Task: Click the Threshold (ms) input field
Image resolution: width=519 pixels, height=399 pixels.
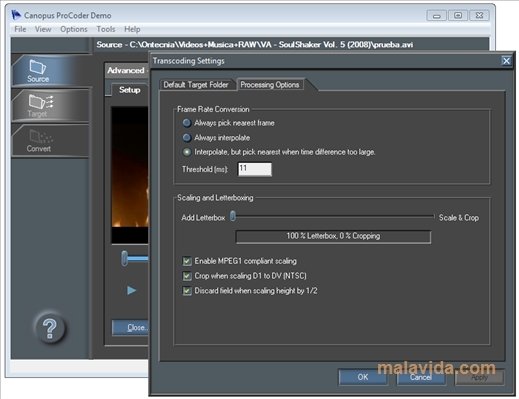Action: tap(255, 169)
